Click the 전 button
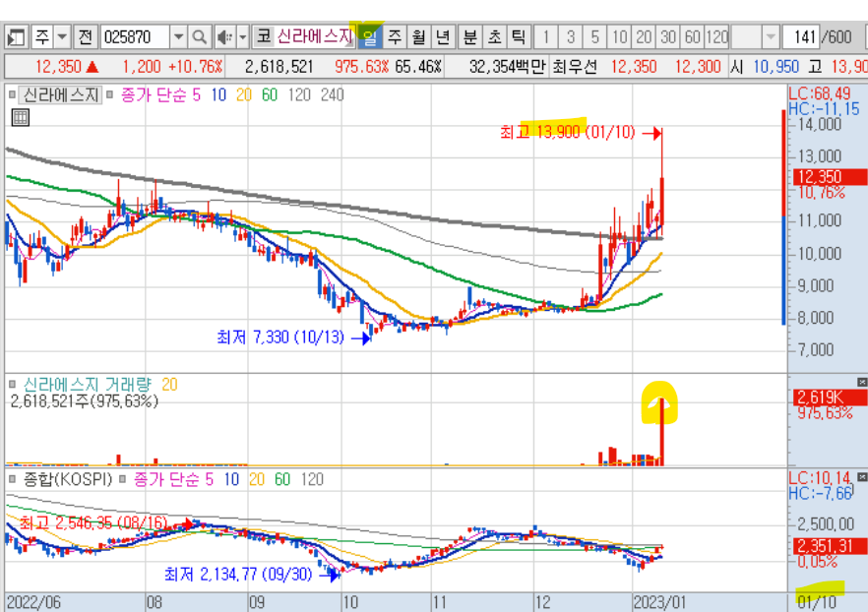 pos(85,37)
